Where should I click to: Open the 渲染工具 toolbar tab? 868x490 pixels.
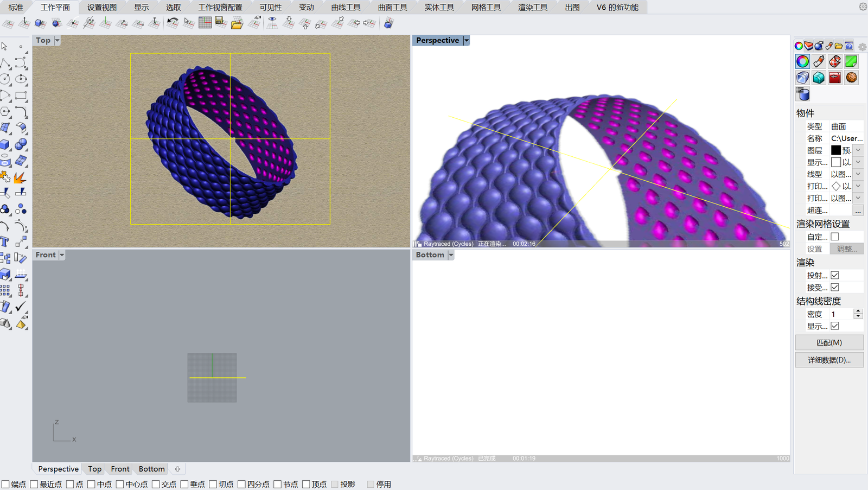pos(533,7)
